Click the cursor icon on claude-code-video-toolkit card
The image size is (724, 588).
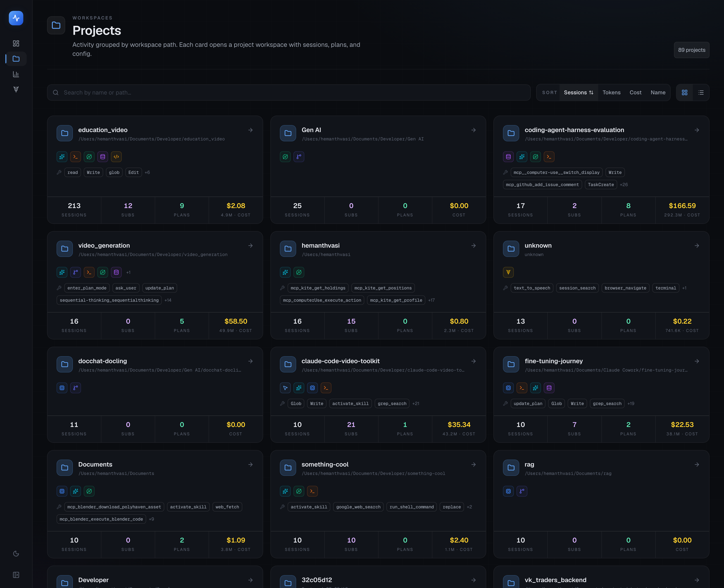pos(285,388)
